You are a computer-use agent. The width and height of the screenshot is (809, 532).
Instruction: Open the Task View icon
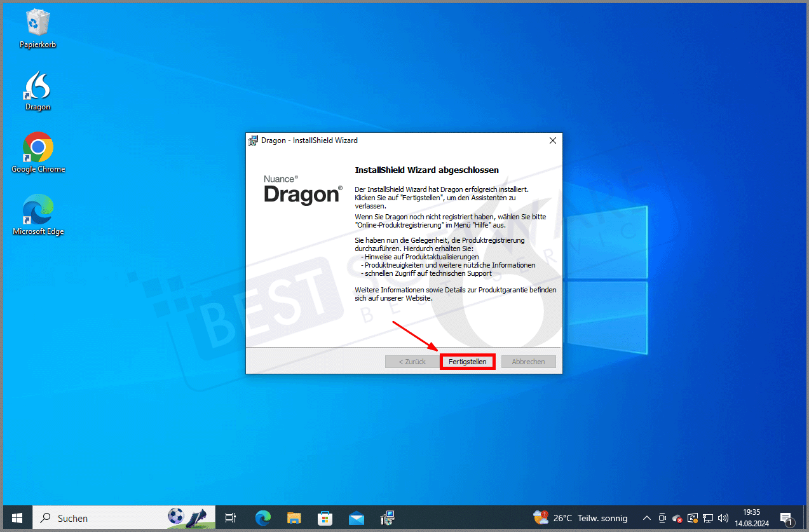230,517
